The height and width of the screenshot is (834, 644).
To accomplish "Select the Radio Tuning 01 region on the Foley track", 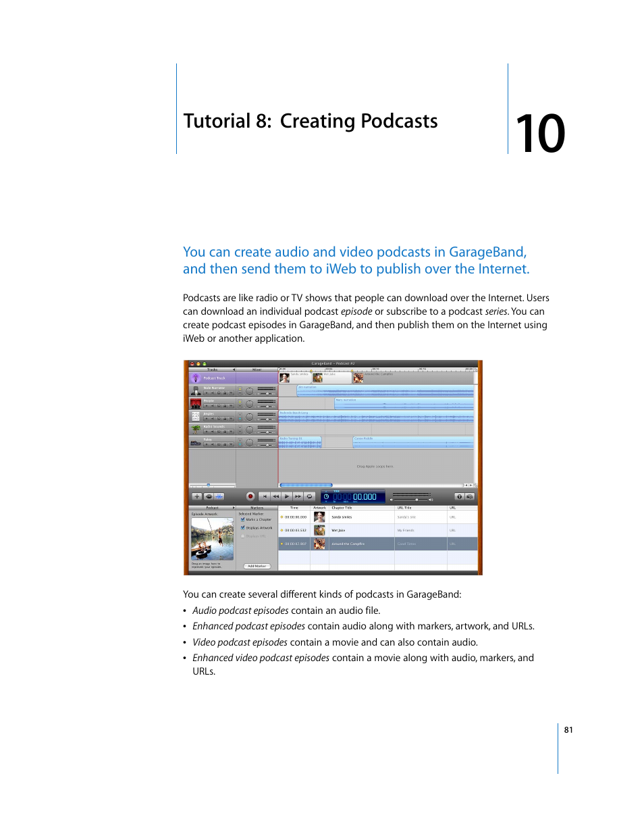I will pyautogui.click(x=300, y=442).
